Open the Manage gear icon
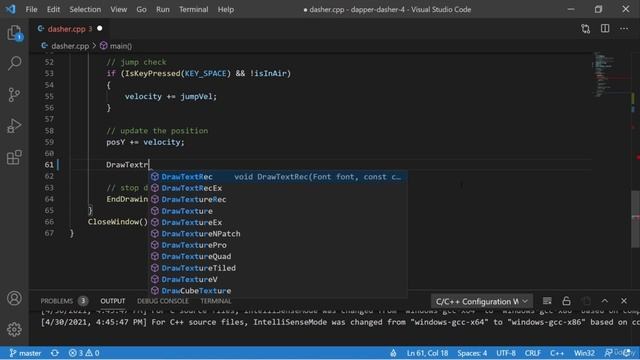This screenshot has width=640, height=360. point(14,329)
